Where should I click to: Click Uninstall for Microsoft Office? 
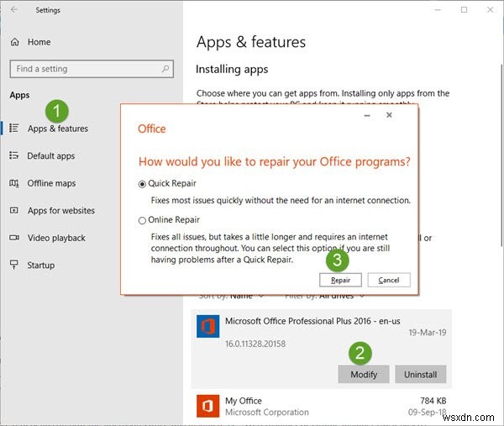(421, 374)
